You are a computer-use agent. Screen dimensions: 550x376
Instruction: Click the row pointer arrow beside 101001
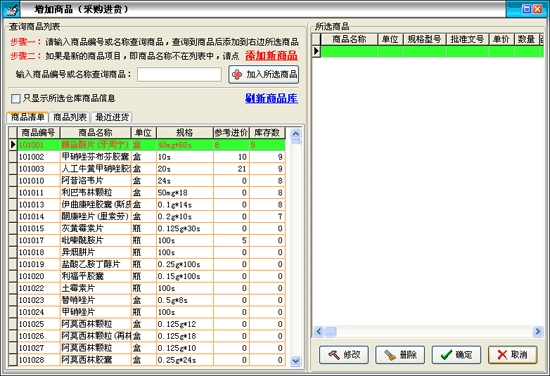tap(13, 145)
